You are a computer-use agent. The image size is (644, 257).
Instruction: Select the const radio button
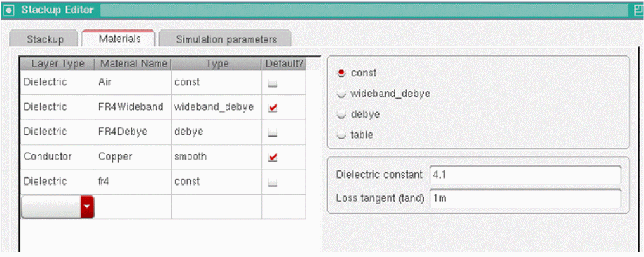(x=342, y=73)
